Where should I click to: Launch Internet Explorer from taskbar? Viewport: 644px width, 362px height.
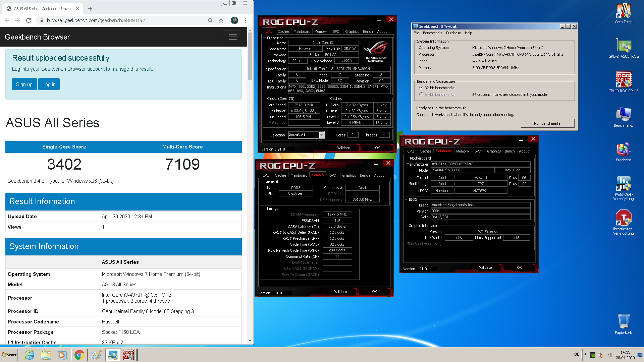point(30,355)
